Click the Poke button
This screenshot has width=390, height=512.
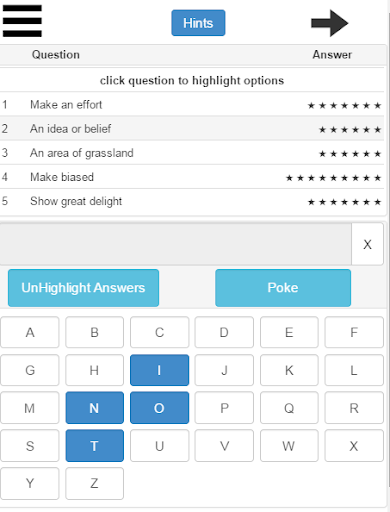(283, 288)
